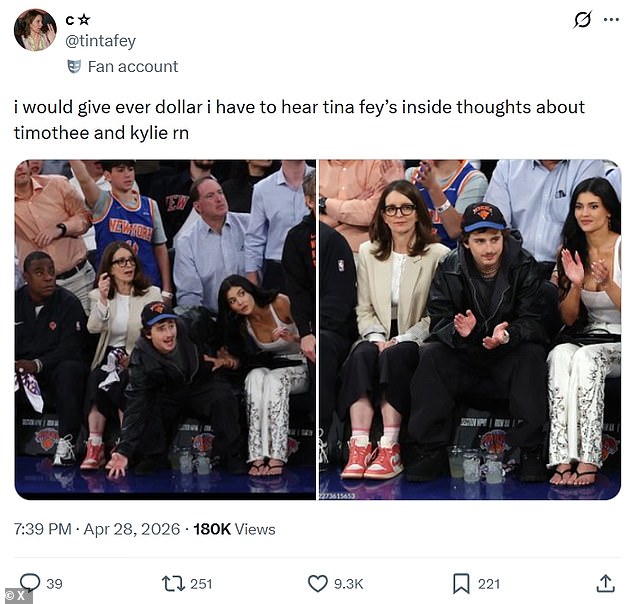Click the Fan account mask icon

(x=74, y=66)
